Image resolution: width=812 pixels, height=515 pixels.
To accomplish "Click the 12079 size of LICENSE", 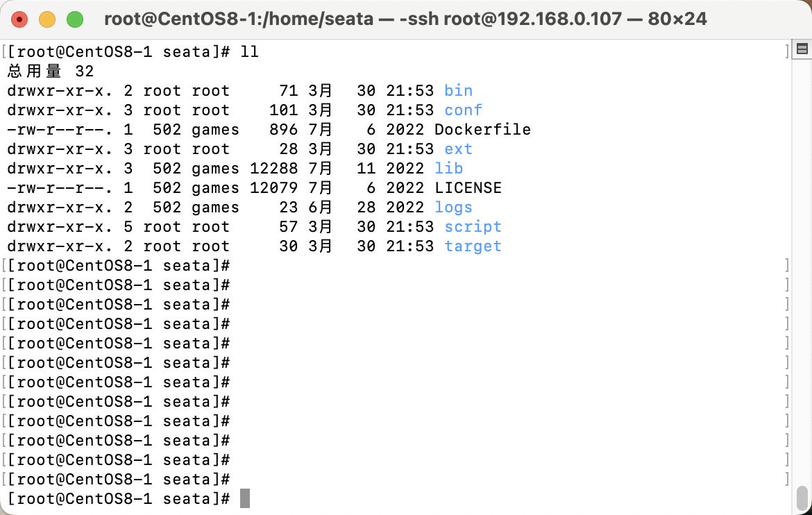I will (x=274, y=188).
